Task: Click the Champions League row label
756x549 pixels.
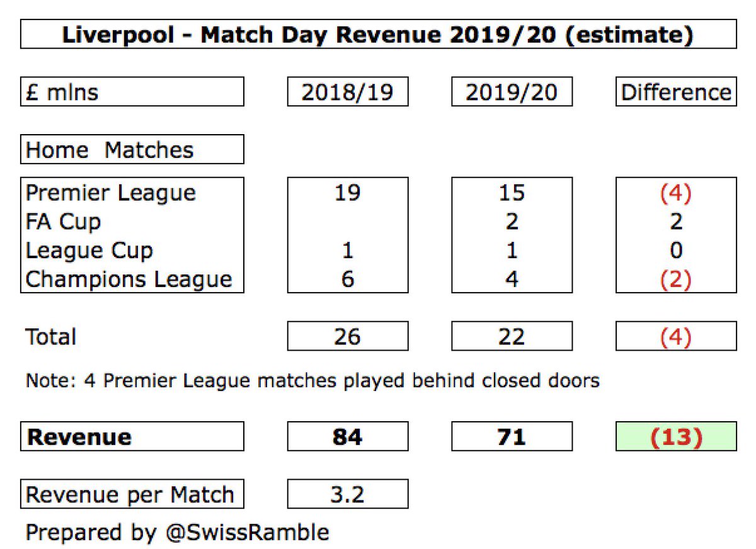Action: coord(129,279)
